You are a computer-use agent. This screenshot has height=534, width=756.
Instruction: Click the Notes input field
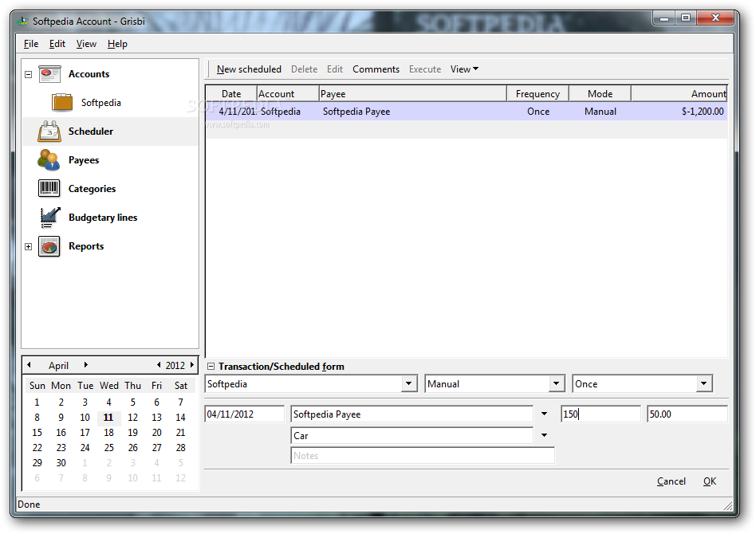pyautogui.click(x=423, y=455)
